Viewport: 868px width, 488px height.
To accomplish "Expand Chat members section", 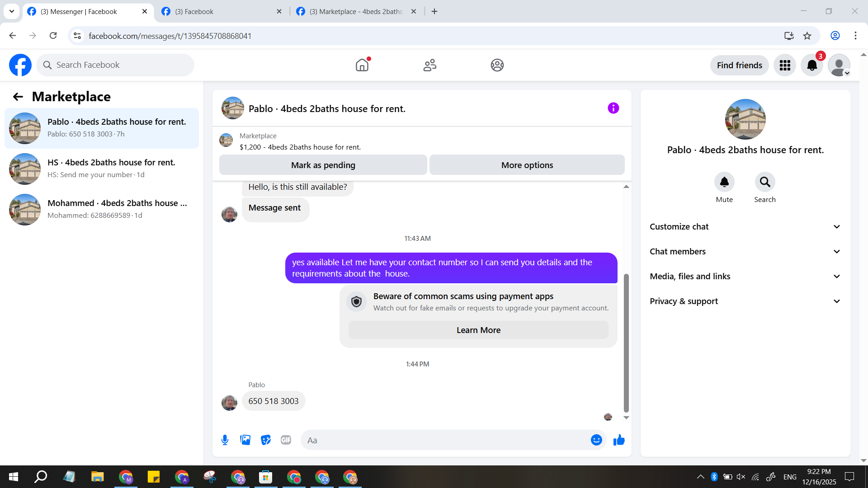I will (x=745, y=252).
